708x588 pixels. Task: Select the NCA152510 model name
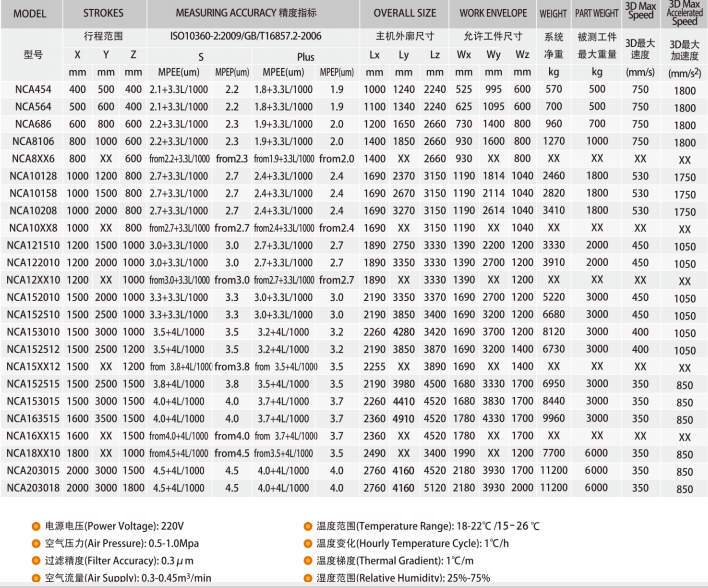coord(33,314)
